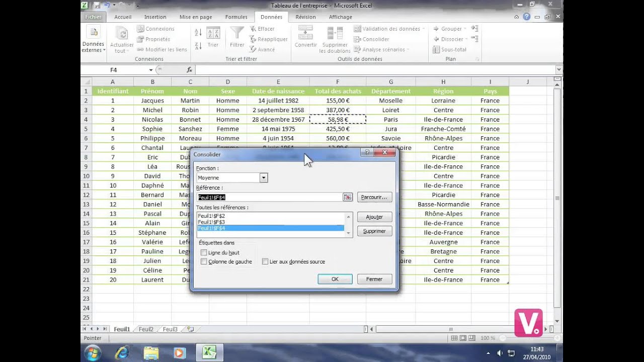Click the Excel help icon
This screenshot has width=644, height=362.
tap(526, 17)
